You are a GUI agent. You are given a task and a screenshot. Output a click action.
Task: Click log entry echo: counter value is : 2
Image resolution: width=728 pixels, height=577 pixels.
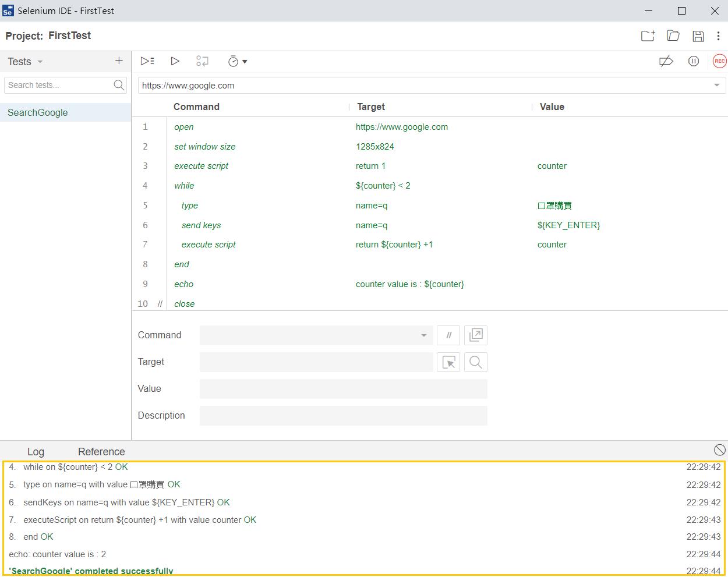click(x=58, y=554)
